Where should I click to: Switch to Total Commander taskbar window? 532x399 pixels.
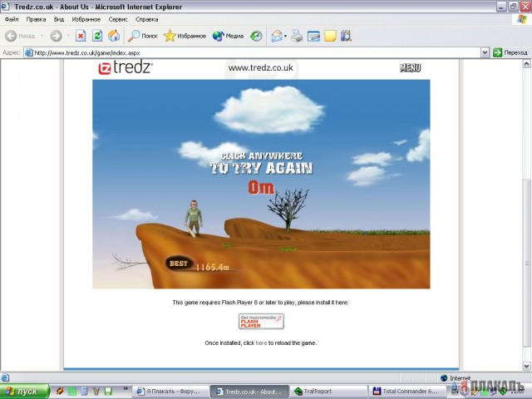point(407,392)
